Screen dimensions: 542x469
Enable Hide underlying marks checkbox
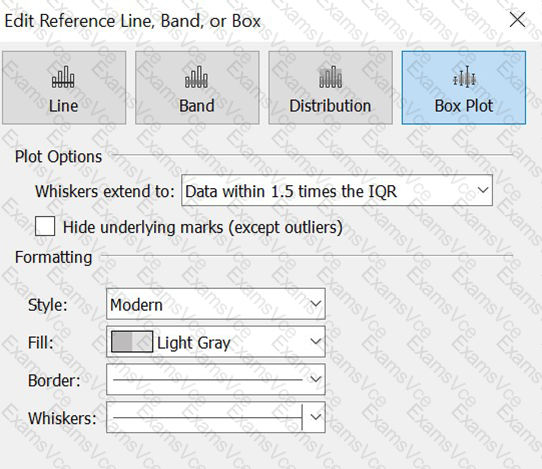[45, 226]
